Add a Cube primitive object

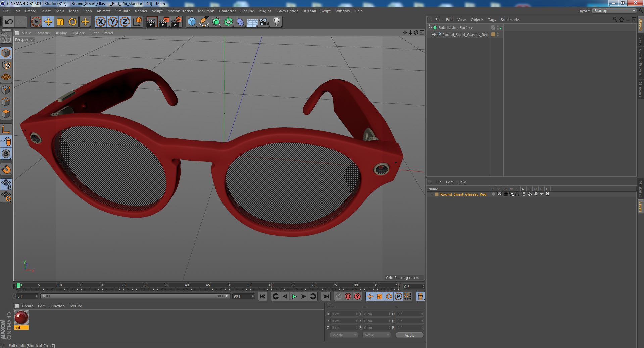point(192,22)
